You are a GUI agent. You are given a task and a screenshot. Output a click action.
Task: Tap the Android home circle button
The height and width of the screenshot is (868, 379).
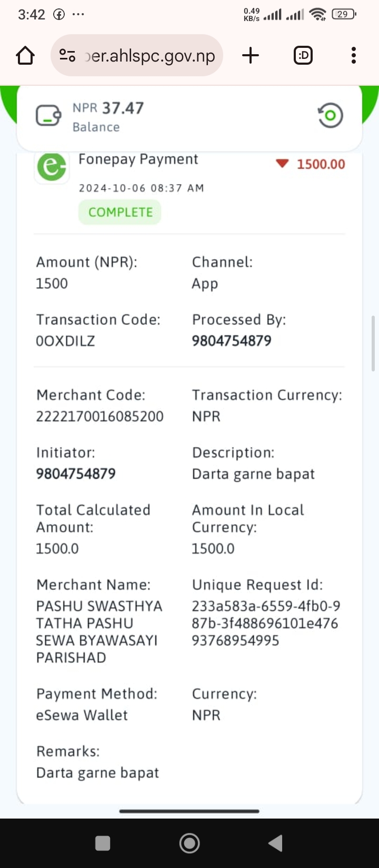pos(189,843)
